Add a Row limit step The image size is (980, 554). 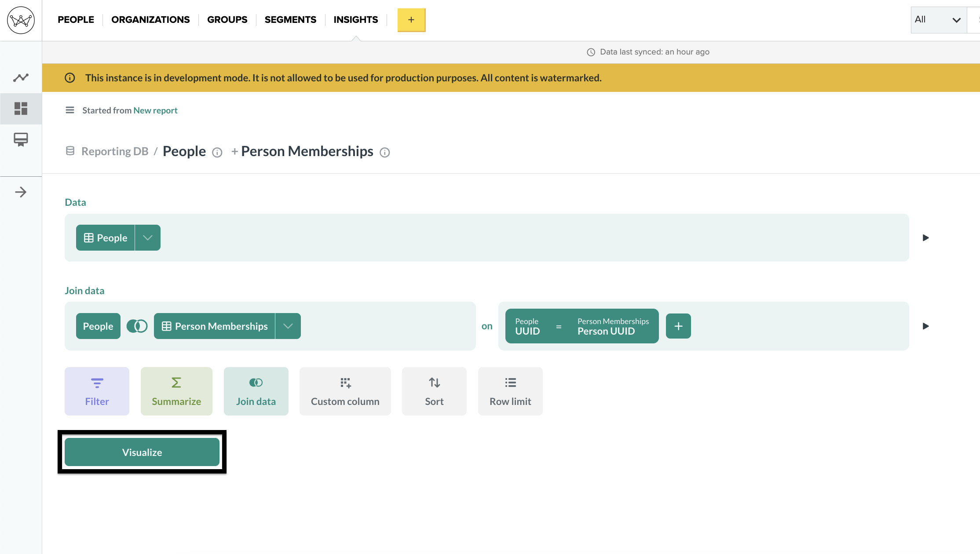pyautogui.click(x=510, y=391)
